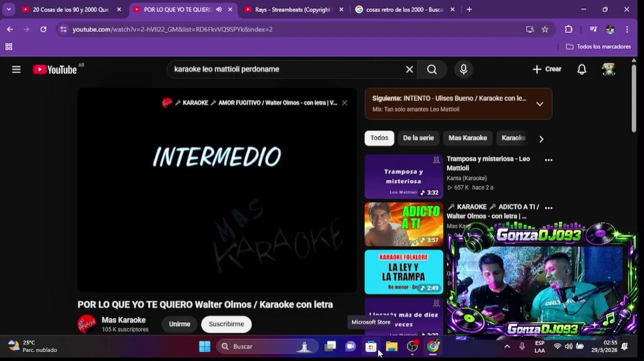Click the Suscribirme button
The height and width of the screenshot is (361, 644).
(x=226, y=324)
